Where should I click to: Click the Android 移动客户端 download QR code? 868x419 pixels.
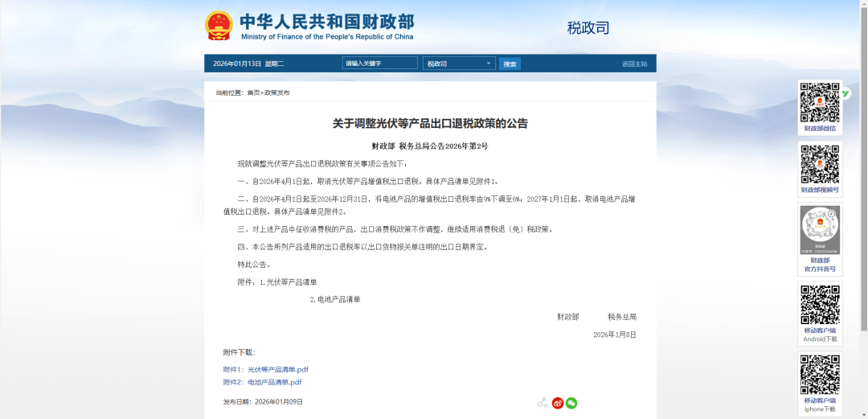819,305
